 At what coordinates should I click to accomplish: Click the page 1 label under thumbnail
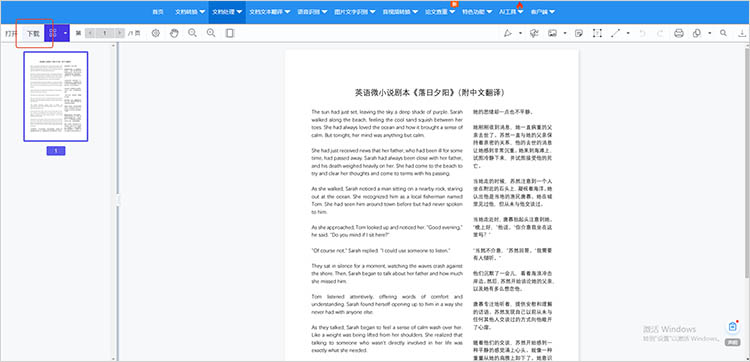pyautogui.click(x=56, y=151)
